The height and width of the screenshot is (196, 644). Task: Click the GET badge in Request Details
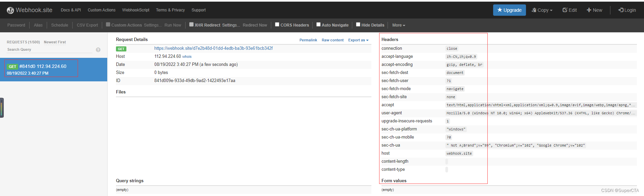click(x=121, y=49)
